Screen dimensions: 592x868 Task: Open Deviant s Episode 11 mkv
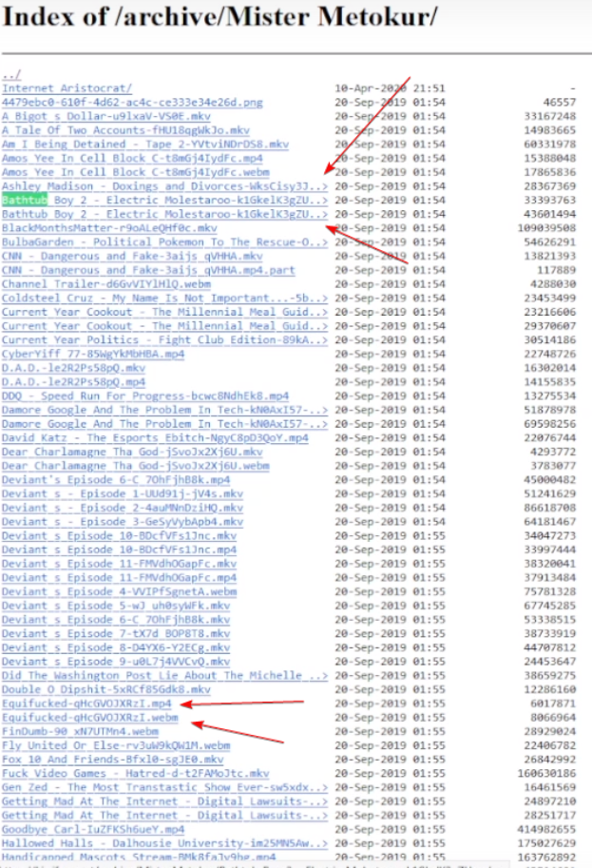[119, 564]
